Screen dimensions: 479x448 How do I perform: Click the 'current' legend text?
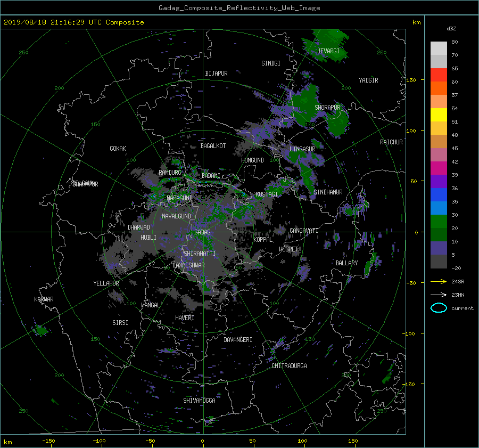462,308
